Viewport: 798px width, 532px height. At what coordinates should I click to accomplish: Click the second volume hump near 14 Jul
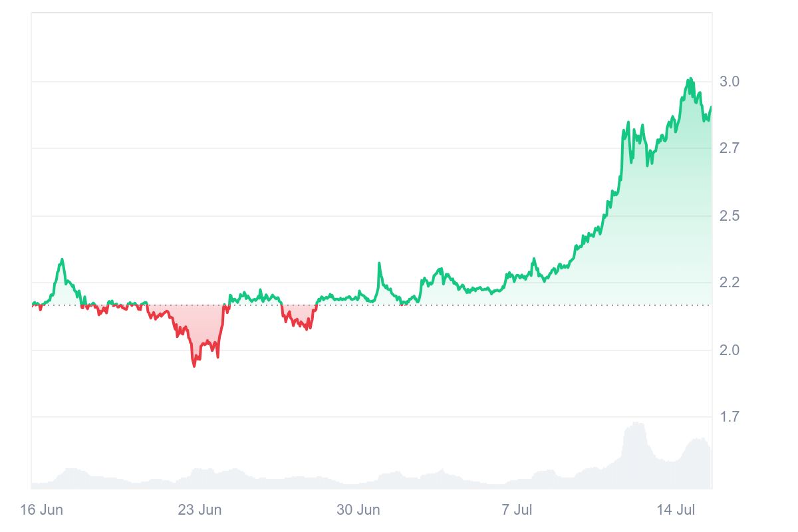[698, 439]
